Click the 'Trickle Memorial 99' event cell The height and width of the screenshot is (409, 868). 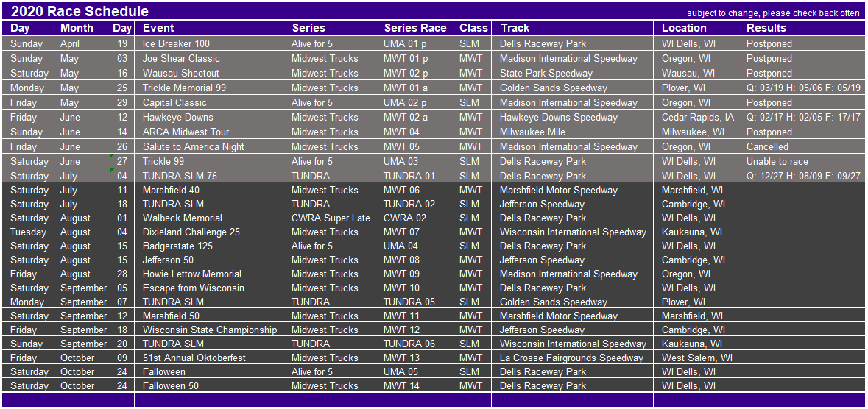[x=208, y=88]
